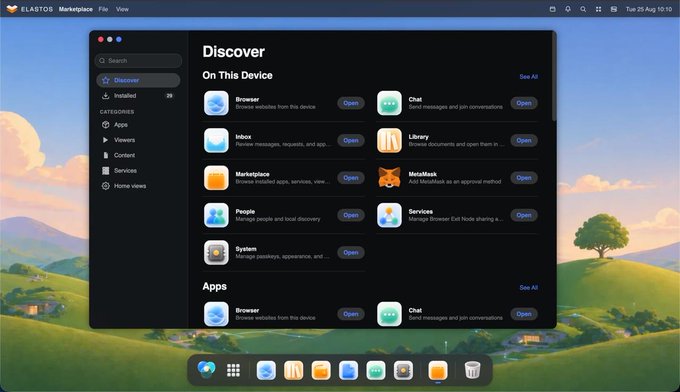
Task: Click Open for Library
Action: (x=524, y=140)
